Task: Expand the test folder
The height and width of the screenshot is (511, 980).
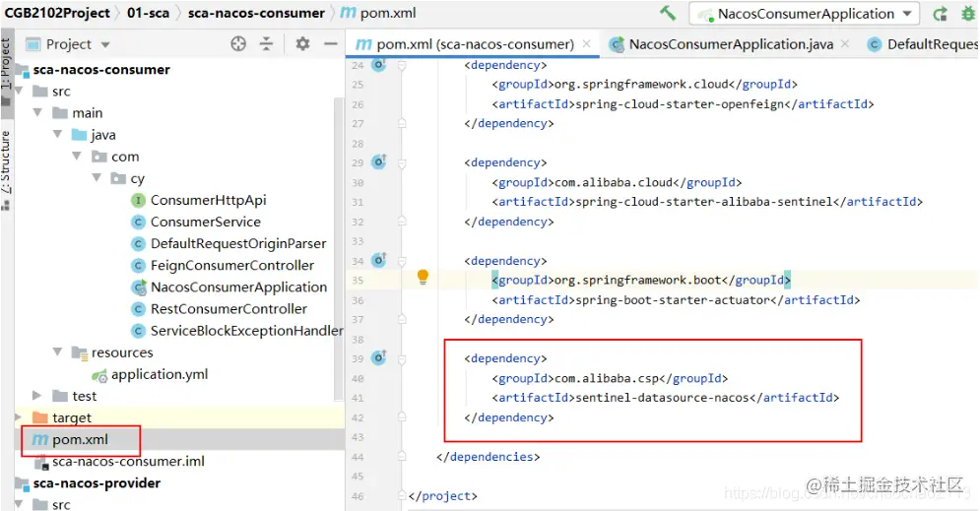Action: [36, 396]
